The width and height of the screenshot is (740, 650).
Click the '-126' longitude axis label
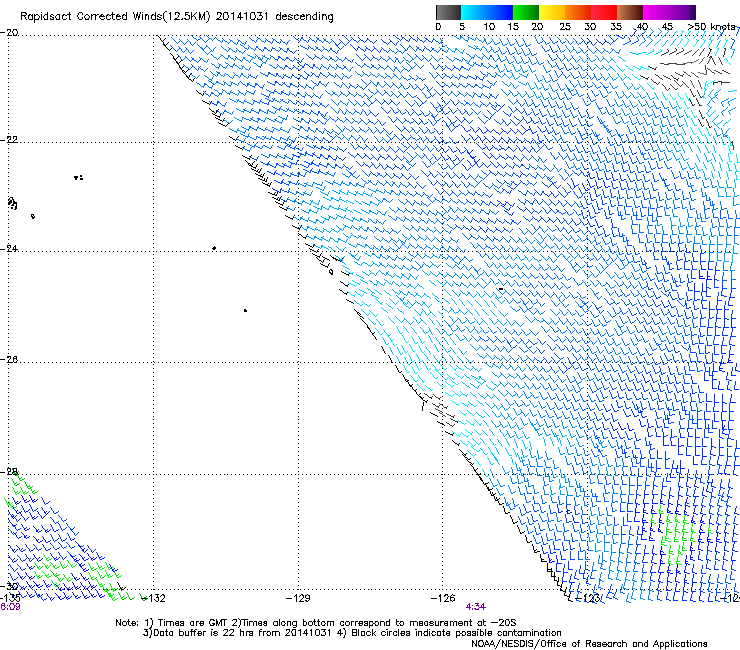(443, 598)
